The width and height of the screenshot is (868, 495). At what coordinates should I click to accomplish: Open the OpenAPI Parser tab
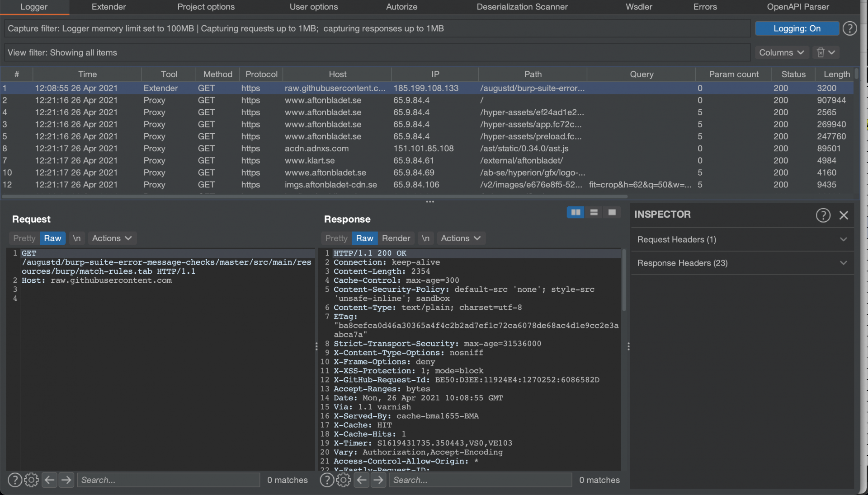[x=798, y=7]
